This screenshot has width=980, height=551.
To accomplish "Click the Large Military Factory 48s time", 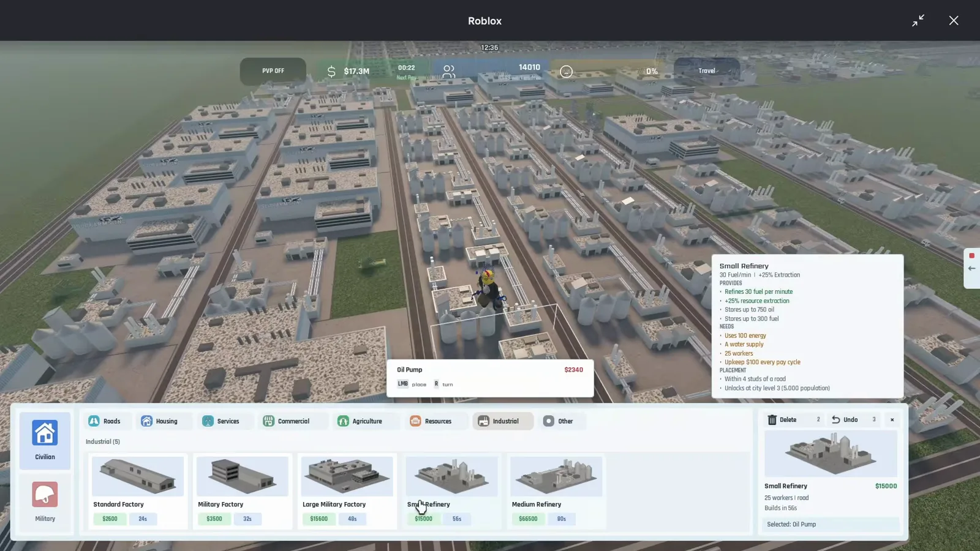I will (x=352, y=519).
